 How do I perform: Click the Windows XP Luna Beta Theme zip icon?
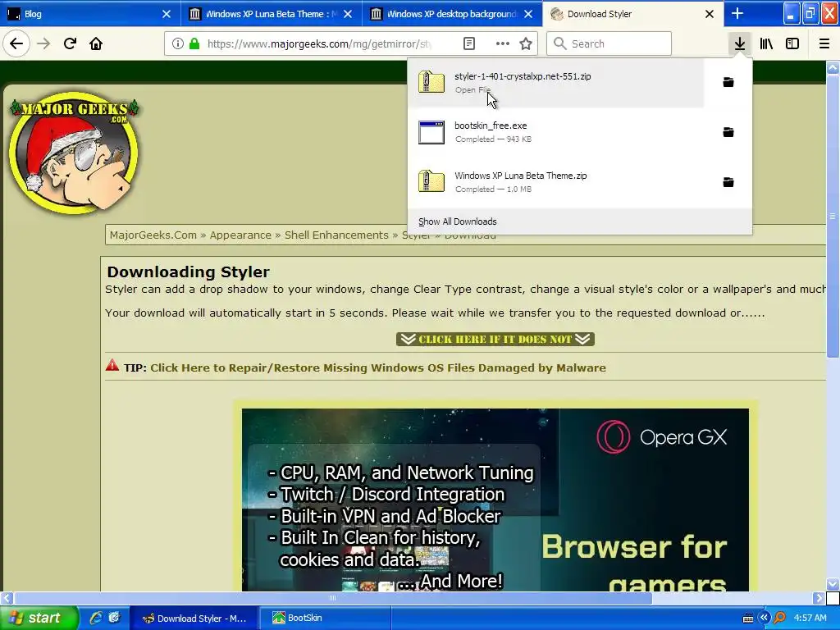pyautogui.click(x=431, y=181)
